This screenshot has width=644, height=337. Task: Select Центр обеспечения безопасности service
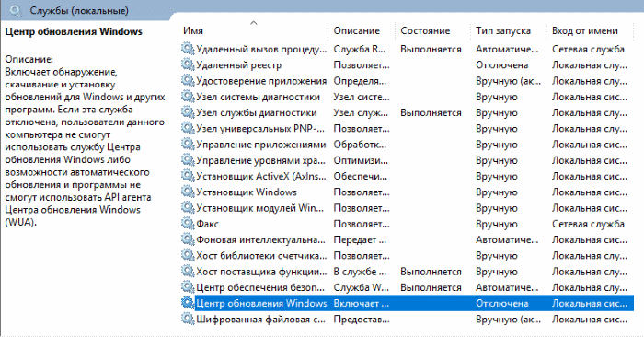(260, 287)
